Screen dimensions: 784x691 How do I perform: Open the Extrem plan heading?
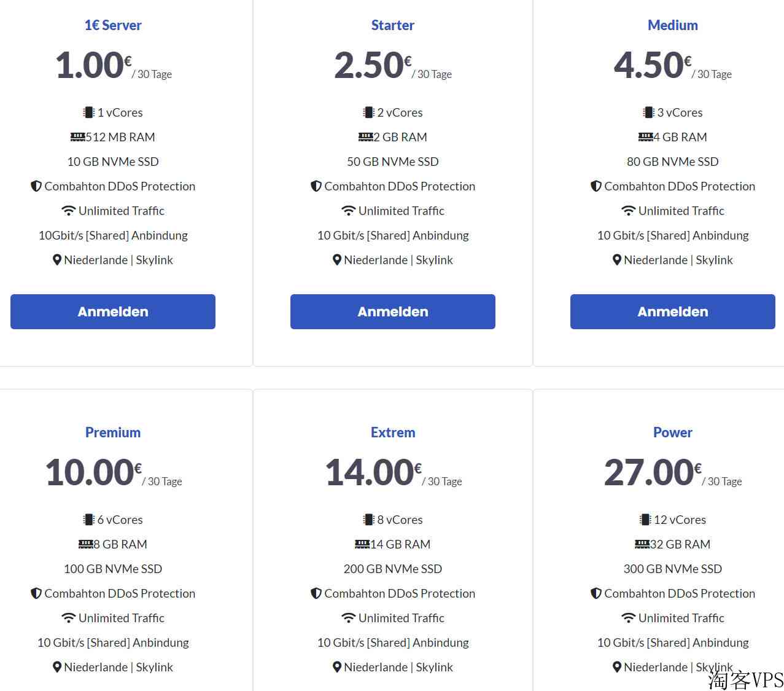[x=393, y=432]
